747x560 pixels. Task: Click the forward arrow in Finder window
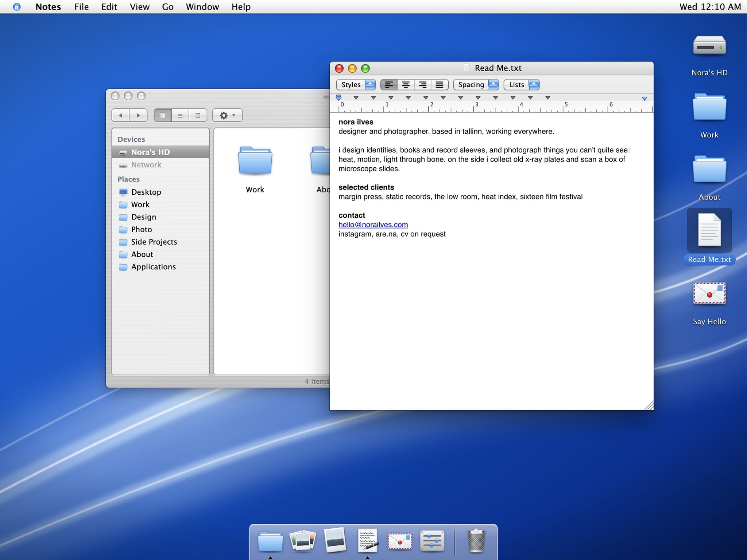[x=138, y=115]
